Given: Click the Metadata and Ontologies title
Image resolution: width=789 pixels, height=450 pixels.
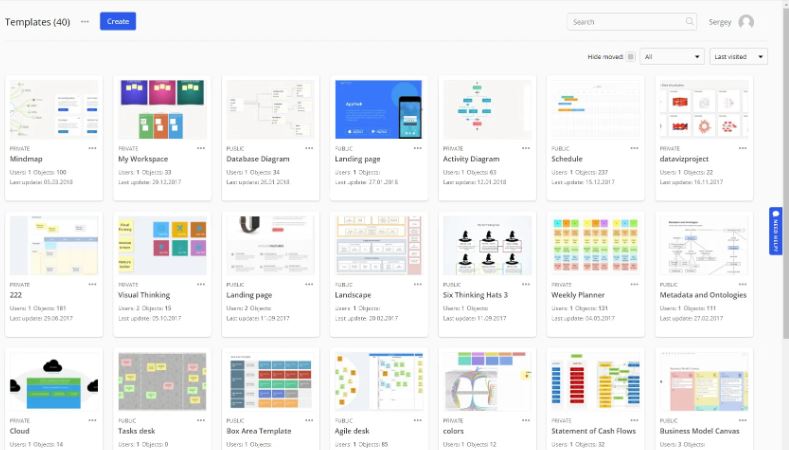Looking at the screenshot, I should (x=703, y=295).
